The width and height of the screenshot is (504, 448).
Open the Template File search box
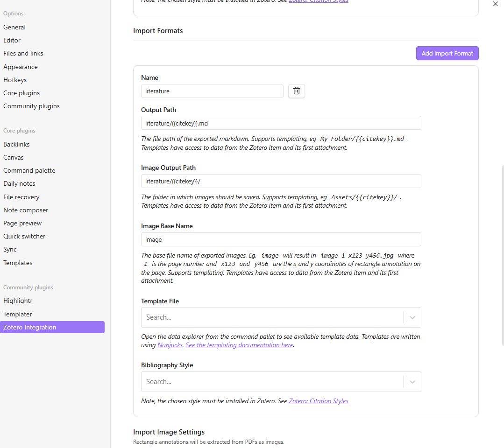coord(271,317)
